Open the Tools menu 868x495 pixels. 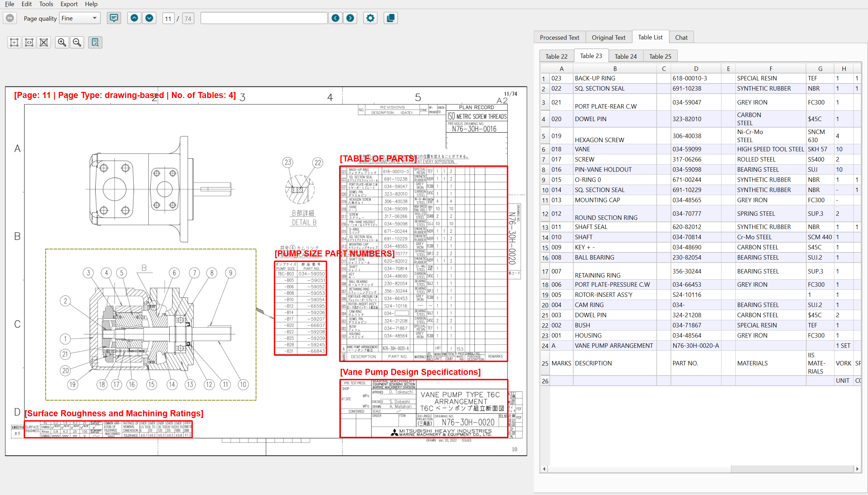46,4
